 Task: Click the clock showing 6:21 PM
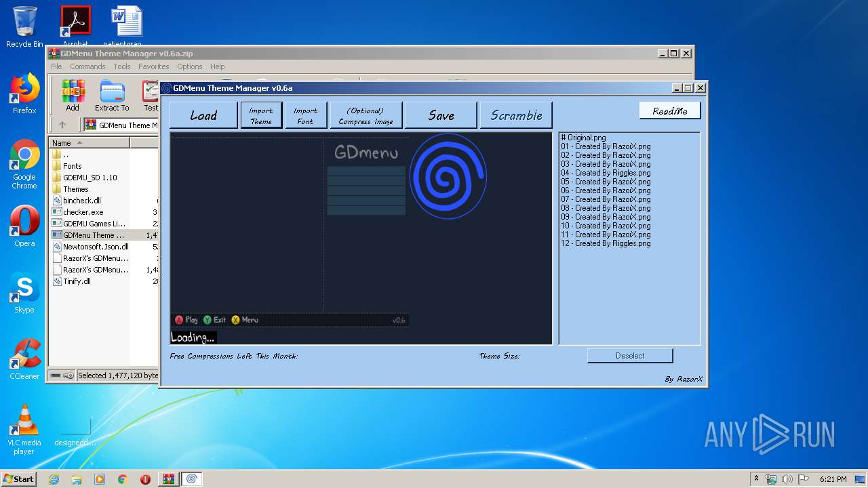833,479
